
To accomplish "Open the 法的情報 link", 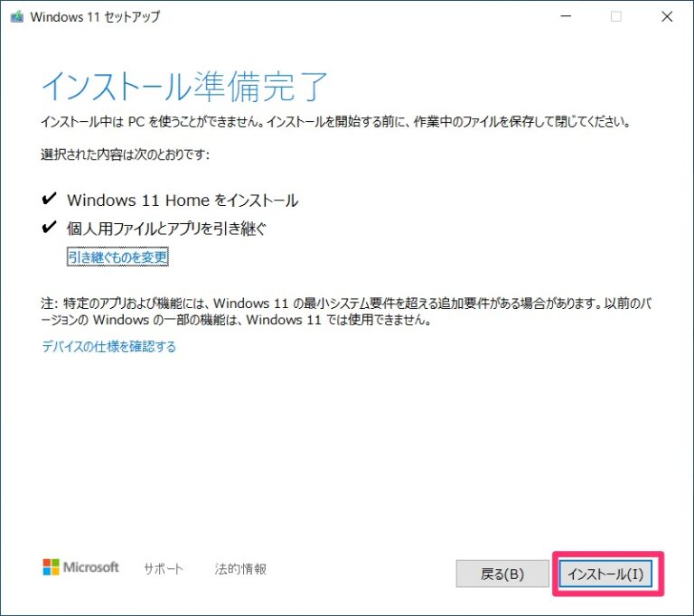I will [240, 569].
